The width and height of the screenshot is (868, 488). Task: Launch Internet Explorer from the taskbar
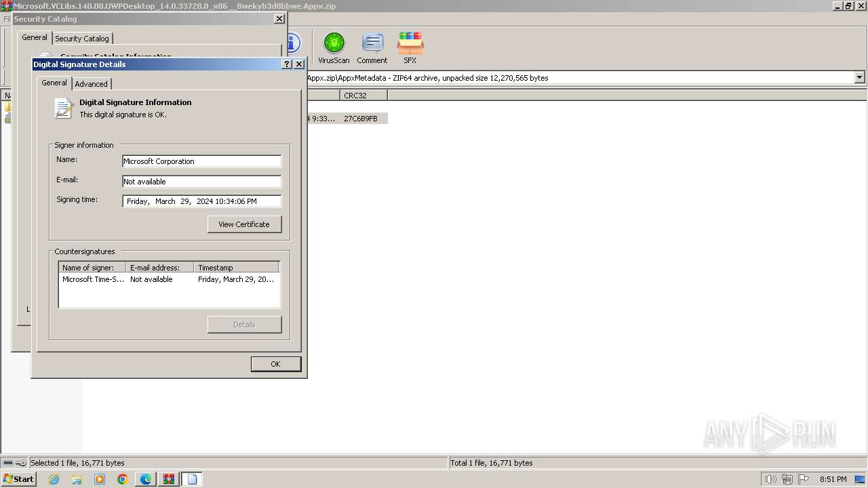coord(54,479)
